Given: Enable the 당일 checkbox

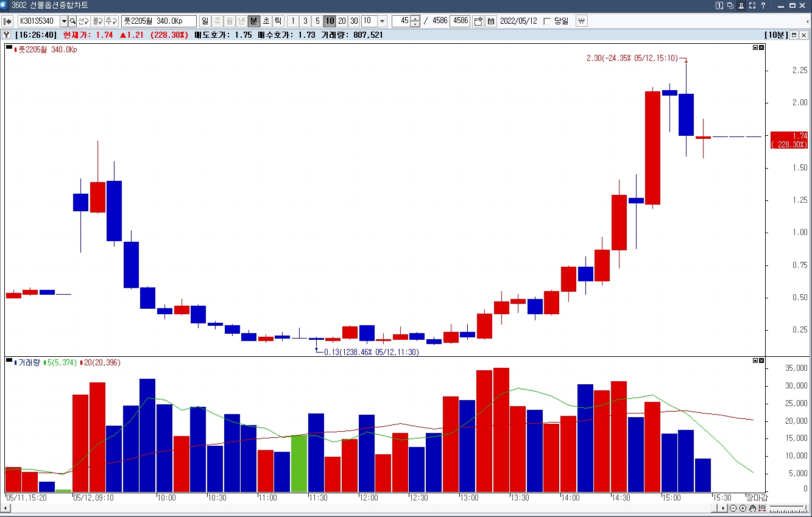Looking at the screenshot, I should pos(546,21).
